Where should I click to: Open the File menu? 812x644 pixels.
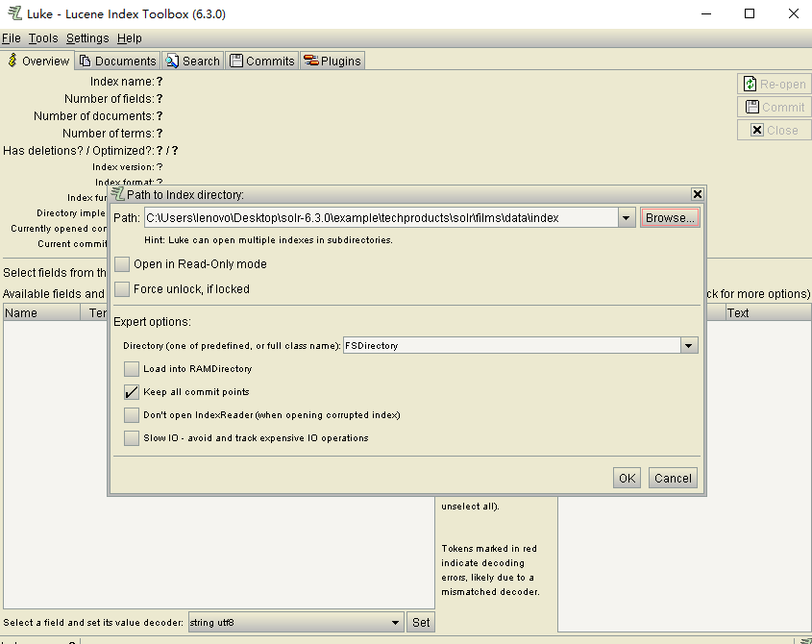click(x=12, y=38)
